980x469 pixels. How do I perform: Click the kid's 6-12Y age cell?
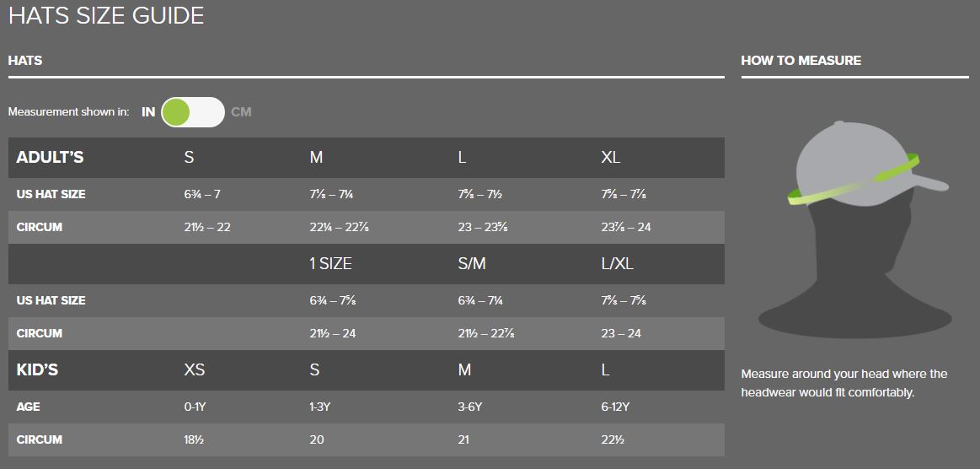pyautogui.click(x=615, y=407)
